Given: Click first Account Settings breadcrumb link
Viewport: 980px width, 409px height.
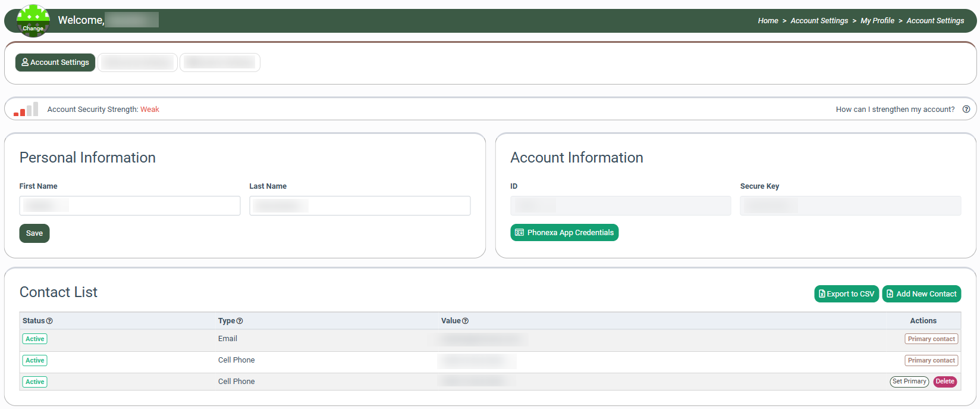Looking at the screenshot, I should (x=819, y=21).
